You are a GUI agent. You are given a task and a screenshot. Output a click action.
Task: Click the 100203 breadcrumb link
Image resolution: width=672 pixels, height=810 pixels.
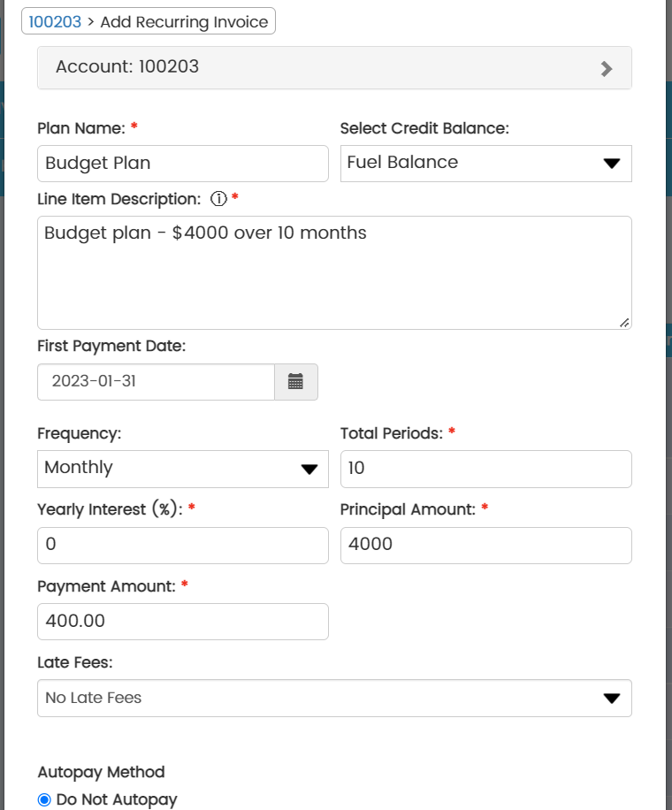(x=55, y=22)
